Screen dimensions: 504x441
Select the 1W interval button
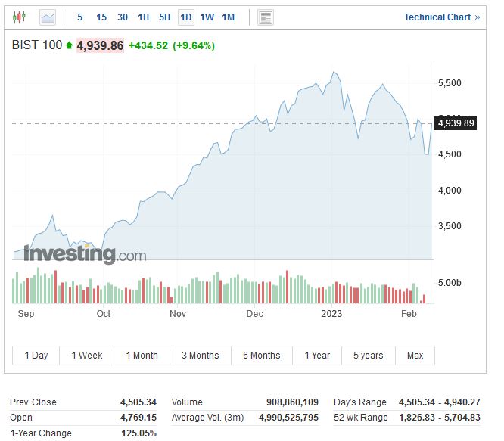pyautogui.click(x=207, y=17)
